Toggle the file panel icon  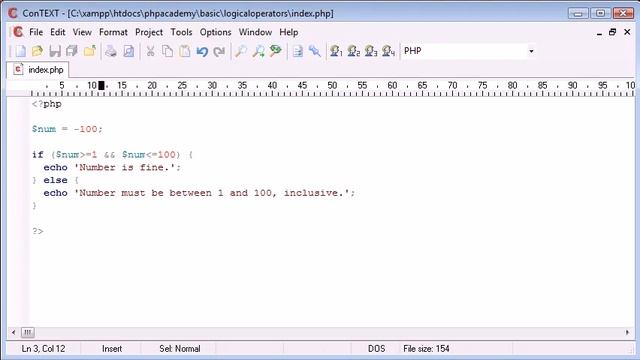point(298,51)
